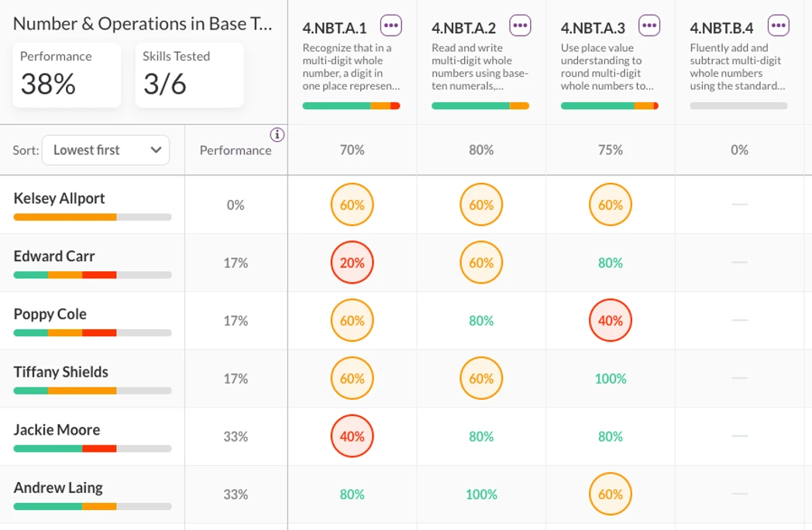Open the options menu for standard 4.NBT.A.2
The height and width of the screenshot is (530, 812).
(520, 24)
